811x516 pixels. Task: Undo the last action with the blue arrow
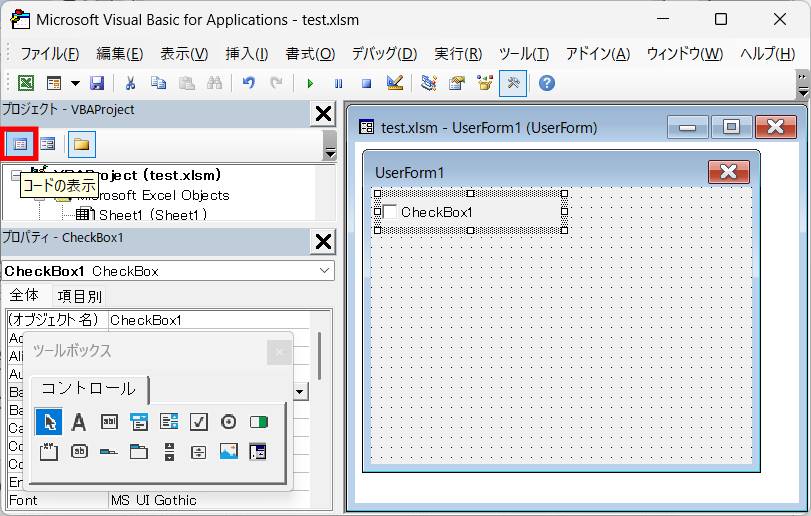pyautogui.click(x=249, y=83)
